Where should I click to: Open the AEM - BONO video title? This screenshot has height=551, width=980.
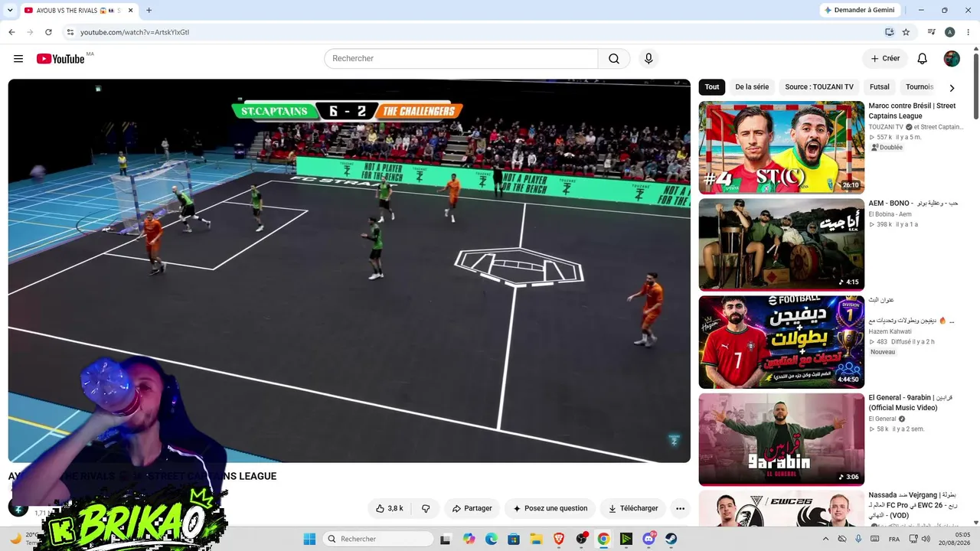[913, 204]
